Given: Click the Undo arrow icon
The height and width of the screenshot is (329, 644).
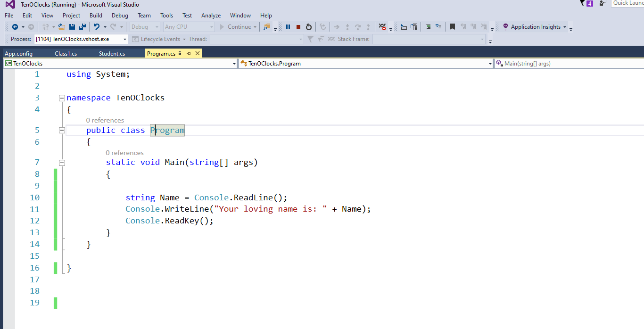Looking at the screenshot, I should coord(97,27).
